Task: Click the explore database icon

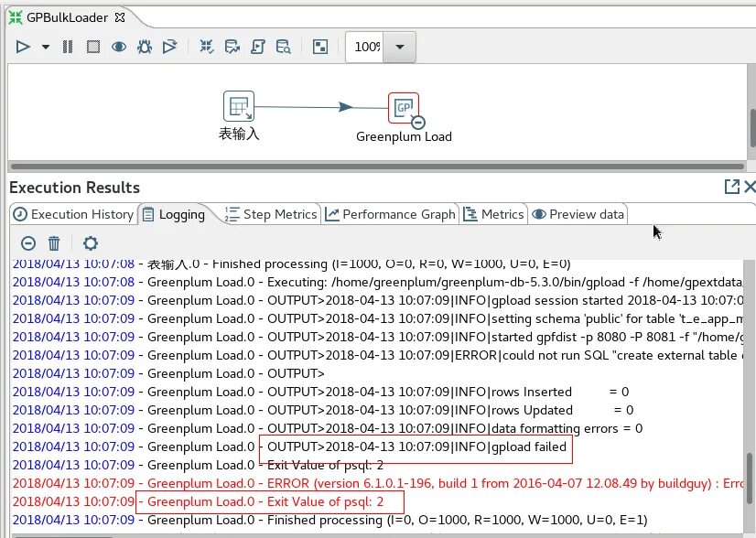Action: (x=283, y=47)
